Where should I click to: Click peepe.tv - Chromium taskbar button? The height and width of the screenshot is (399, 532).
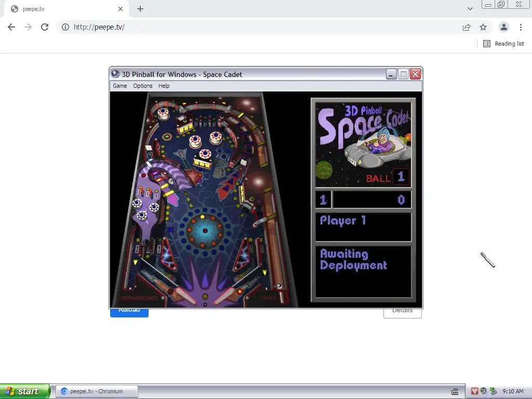pos(97,391)
